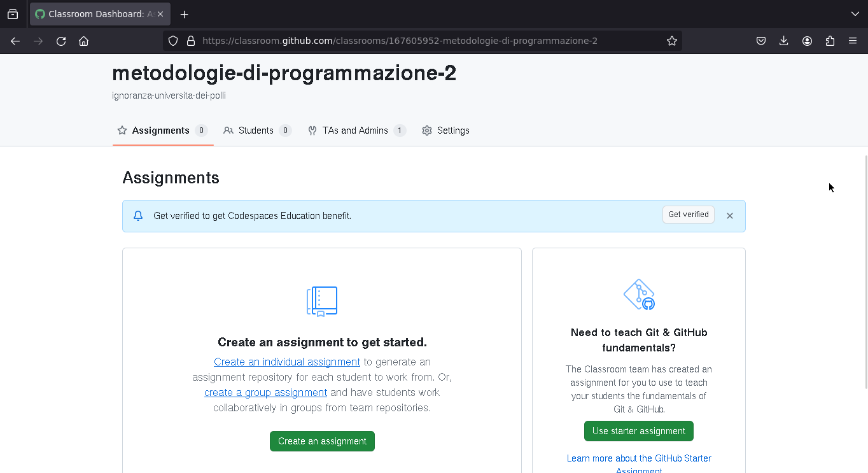868x473 pixels.
Task: Click the Git starter assignment illustration icon
Action: click(x=639, y=294)
